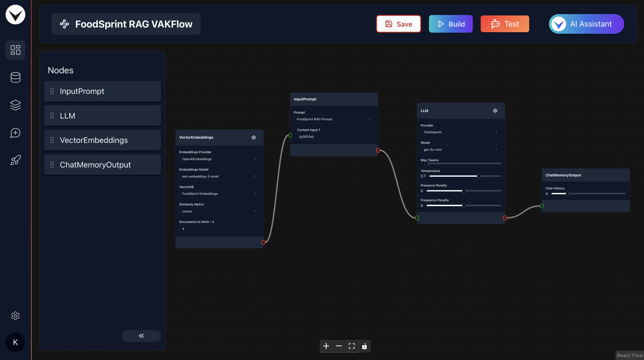
Task: Zoom in on the canvas
Action: pos(326,346)
